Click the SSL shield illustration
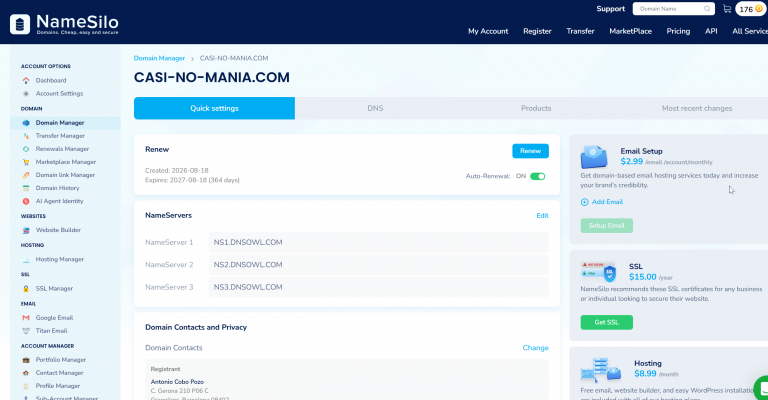The width and height of the screenshot is (768, 400). point(599,272)
